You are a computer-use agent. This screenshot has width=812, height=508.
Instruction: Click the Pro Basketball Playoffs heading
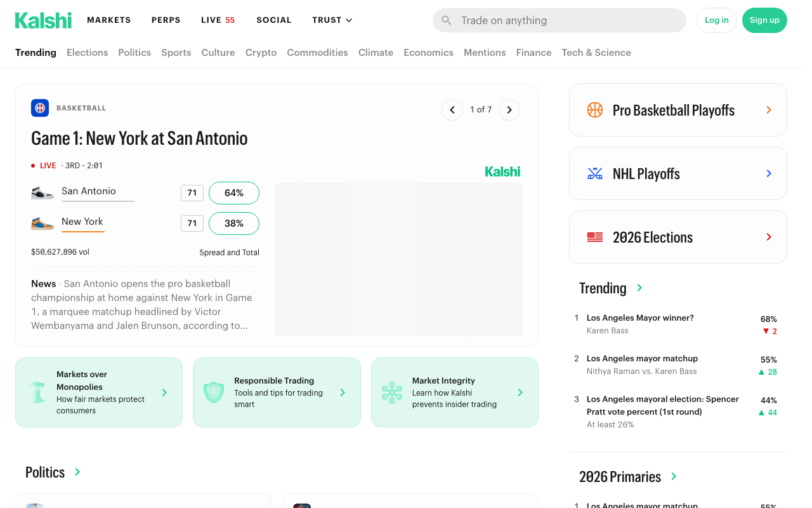tap(674, 110)
